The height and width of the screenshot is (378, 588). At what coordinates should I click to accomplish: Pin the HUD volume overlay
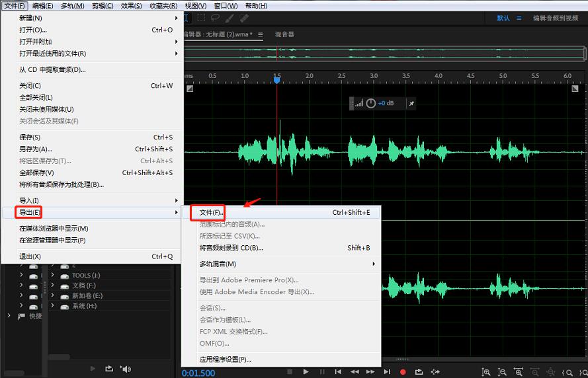tap(411, 103)
